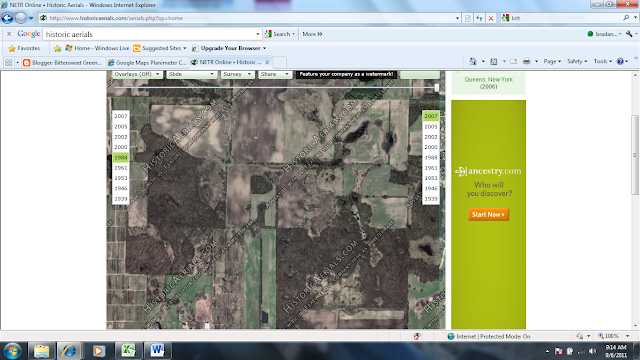Open the Safety menu
Viewport: 640px width, 360px height.
click(x=577, y=61)
